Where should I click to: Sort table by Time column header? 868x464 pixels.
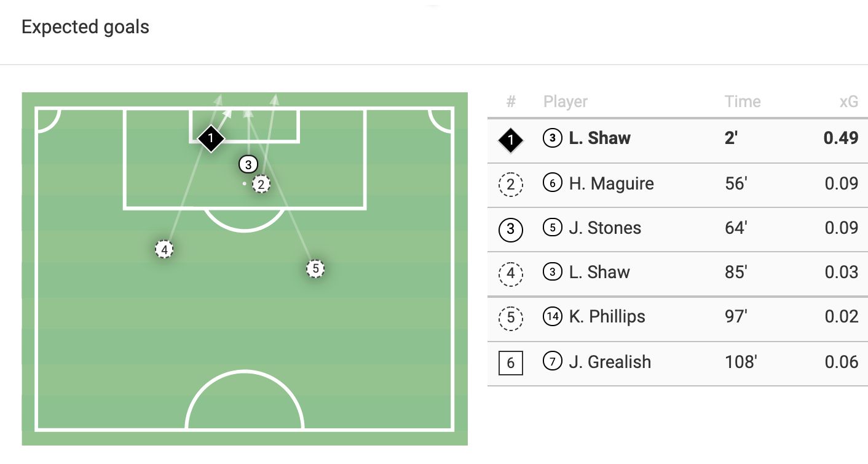pos(743,102)
